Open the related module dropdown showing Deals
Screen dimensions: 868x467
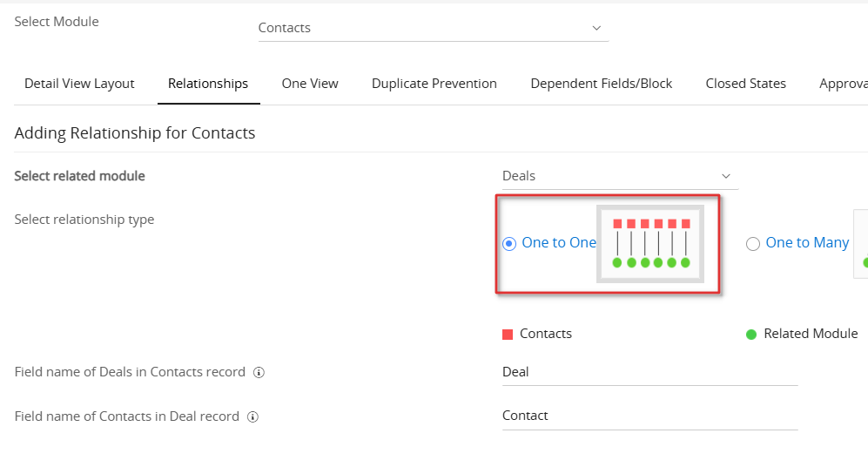tap(619, 176)
